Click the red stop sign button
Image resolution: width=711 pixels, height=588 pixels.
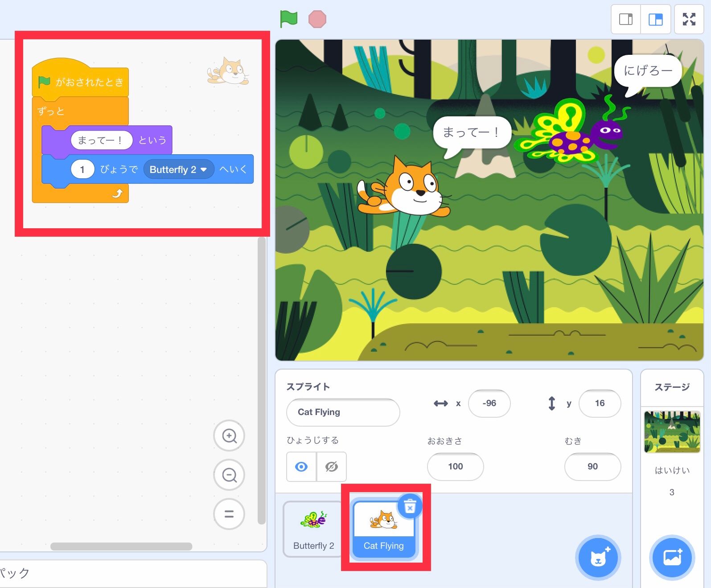[317, 19]
